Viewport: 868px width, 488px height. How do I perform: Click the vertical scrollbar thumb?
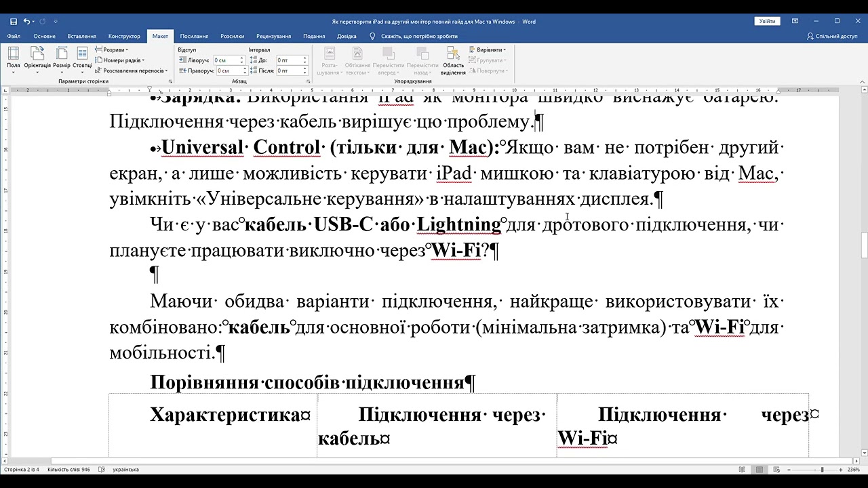click(864, 245)
